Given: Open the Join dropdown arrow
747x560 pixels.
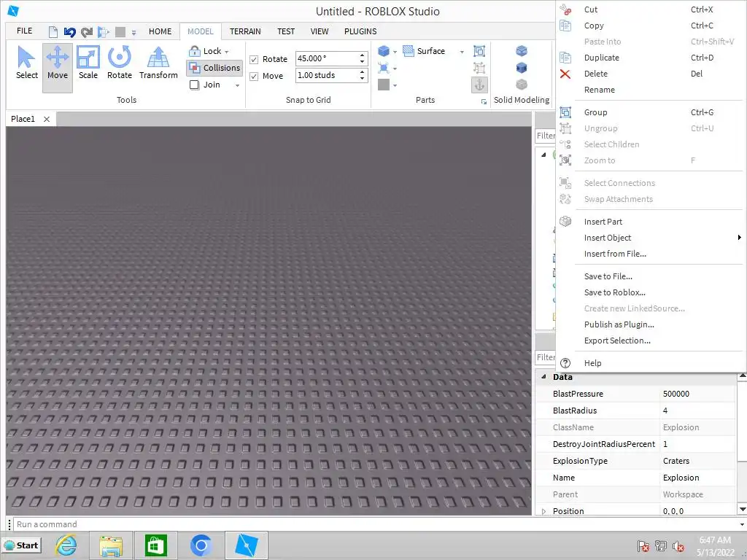Looking at the screenshot, I should click(237, 85).
